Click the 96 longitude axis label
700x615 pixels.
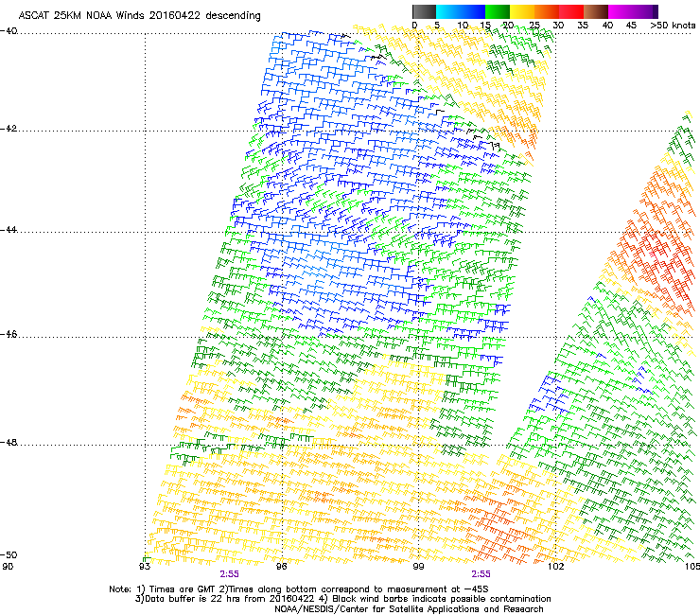pos(282,567)
